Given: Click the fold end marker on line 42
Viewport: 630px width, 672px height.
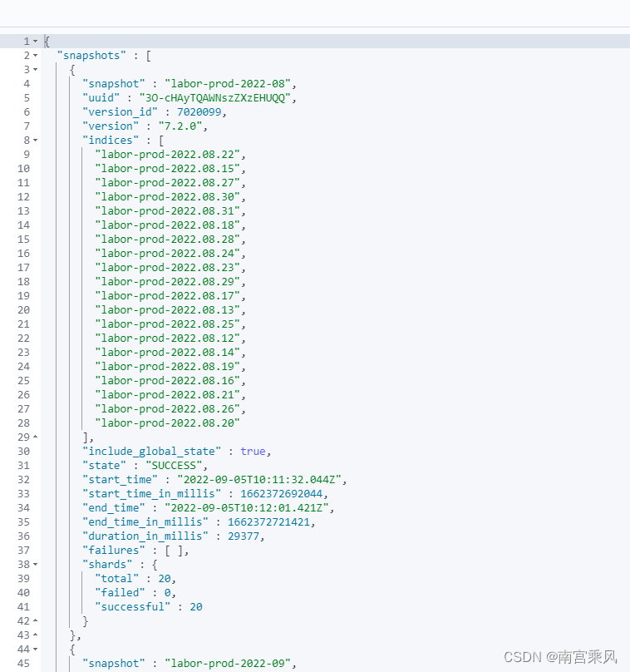Looking at the screenshot, I should [x=35, y=621].
